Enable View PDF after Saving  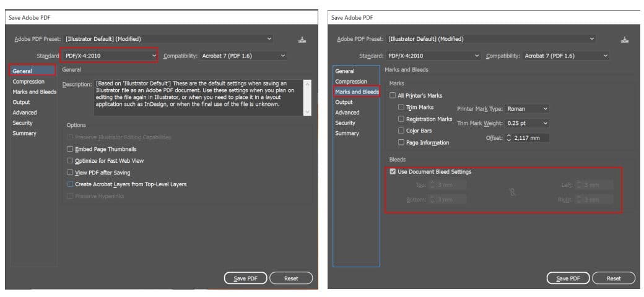[x=70, y=173]
